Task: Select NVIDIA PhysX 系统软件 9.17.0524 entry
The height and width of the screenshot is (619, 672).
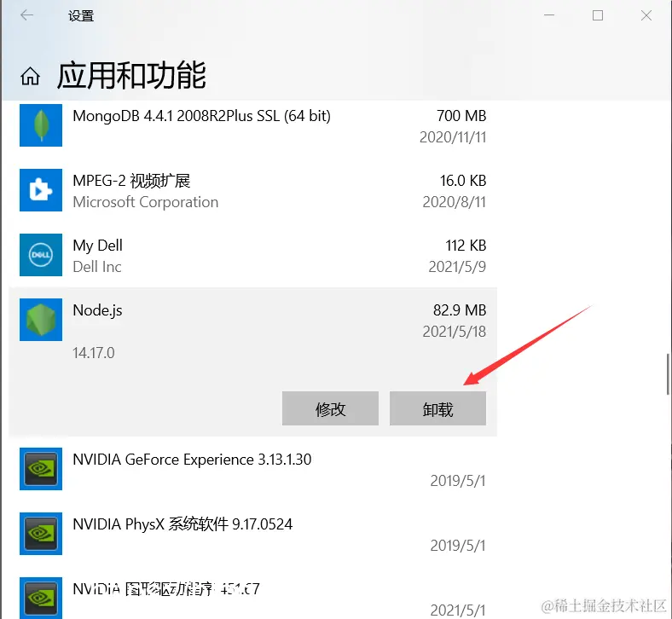Action: pyautogui.click(x=182, y=524)
